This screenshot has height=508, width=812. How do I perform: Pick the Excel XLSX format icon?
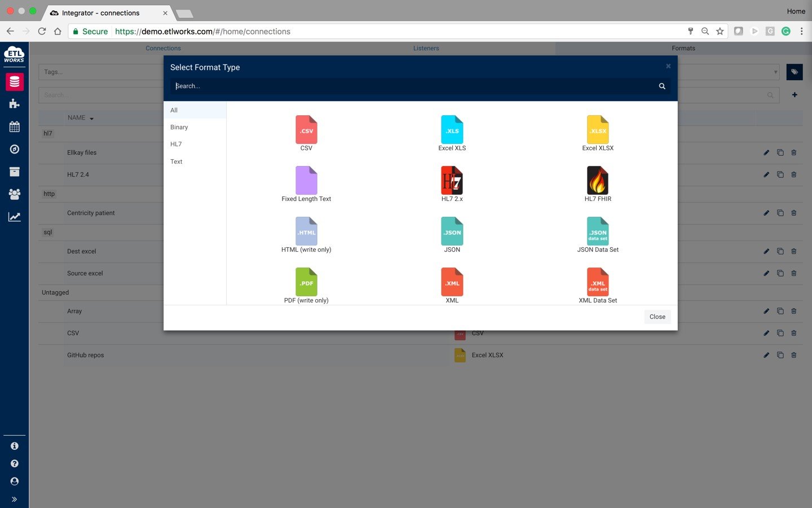click(x=598, y=130)
